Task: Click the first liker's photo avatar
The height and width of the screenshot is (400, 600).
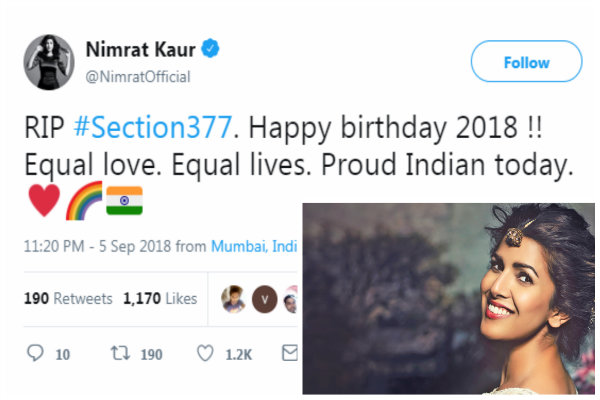Action: pyautogui.click(x=234, y=297)
